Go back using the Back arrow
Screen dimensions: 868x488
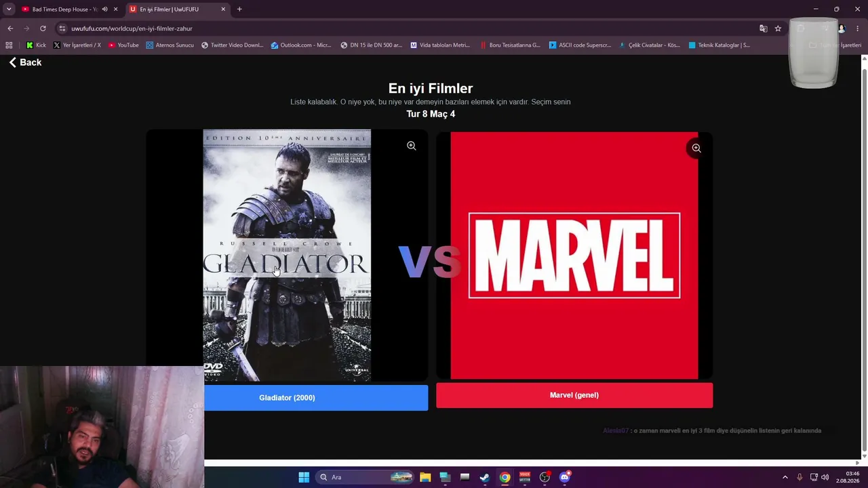pyautogui.click(x=25, y=62)
